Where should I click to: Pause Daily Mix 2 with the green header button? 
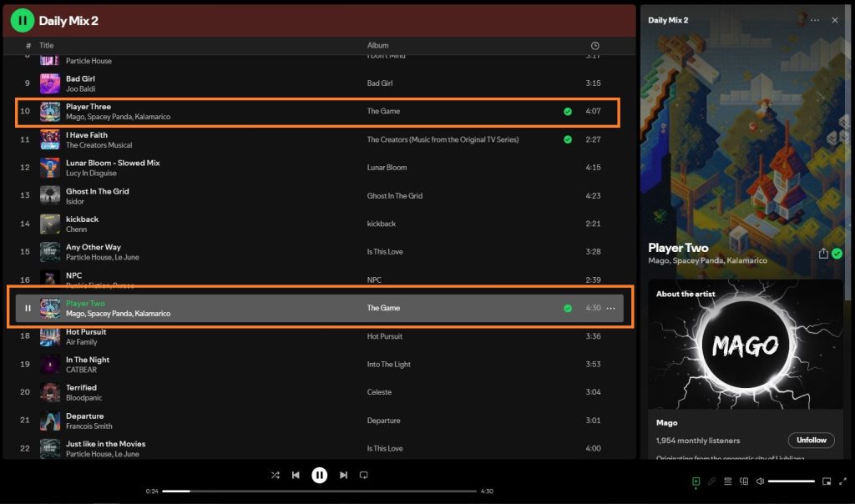coord(23,21)
